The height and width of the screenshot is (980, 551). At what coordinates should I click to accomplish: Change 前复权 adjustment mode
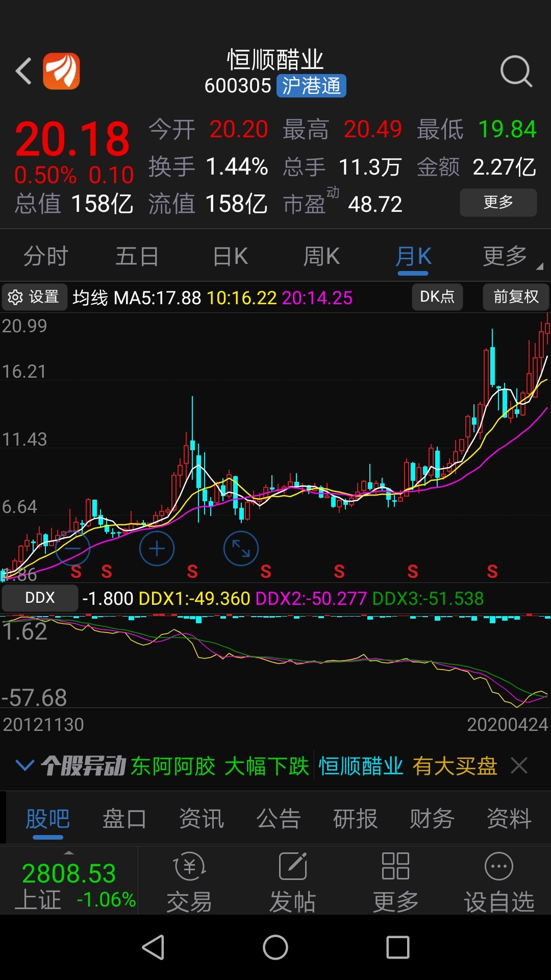pyautogui.click(x=516, y=297)
